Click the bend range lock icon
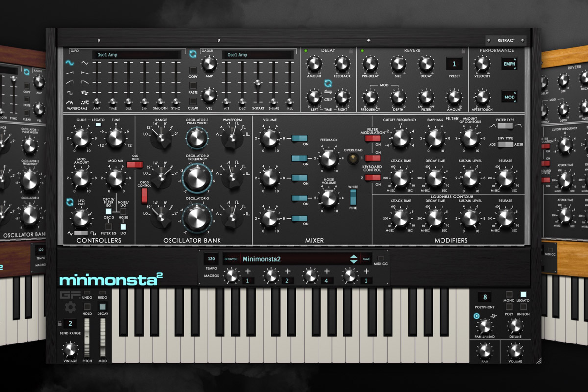This screenshot has height=392, width=588. [x=60, y=323]
